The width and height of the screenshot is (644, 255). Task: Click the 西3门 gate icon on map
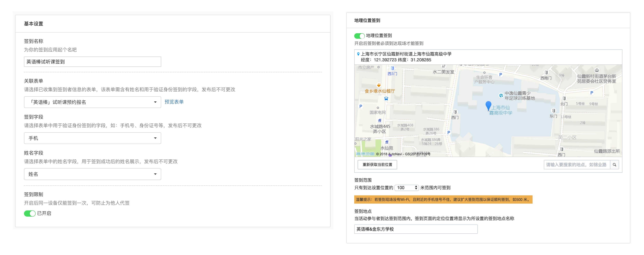(x=392, y=68)
